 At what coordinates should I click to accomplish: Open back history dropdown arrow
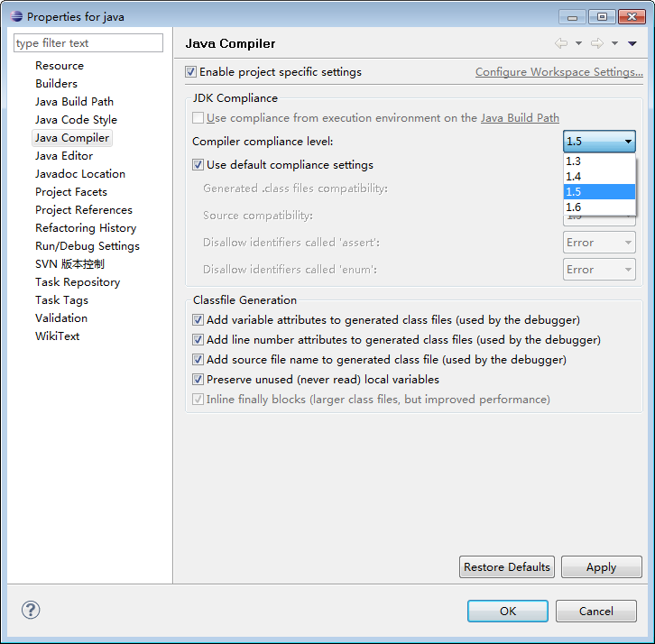[578, 43]
